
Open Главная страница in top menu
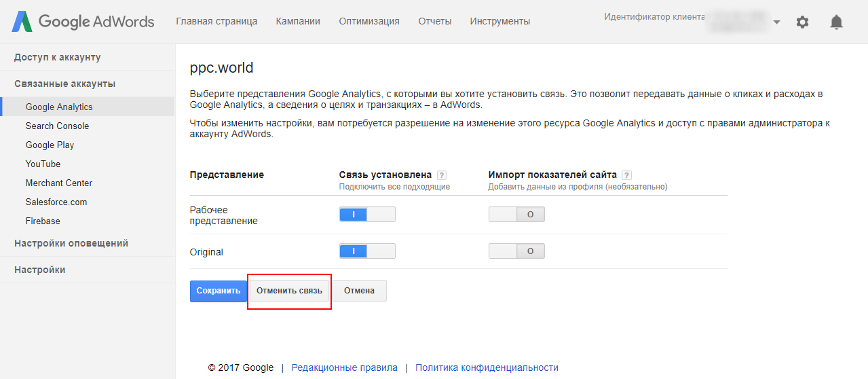[216, 21]
